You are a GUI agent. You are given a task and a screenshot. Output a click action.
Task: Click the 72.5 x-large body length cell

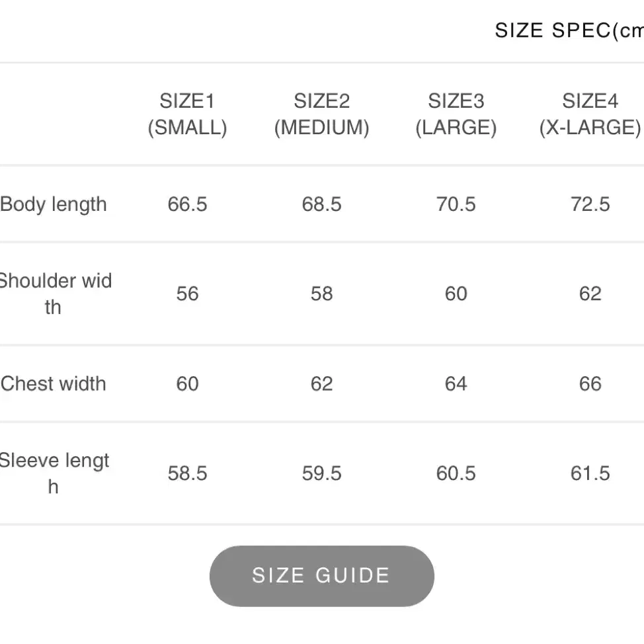click(x=590, y=204)
